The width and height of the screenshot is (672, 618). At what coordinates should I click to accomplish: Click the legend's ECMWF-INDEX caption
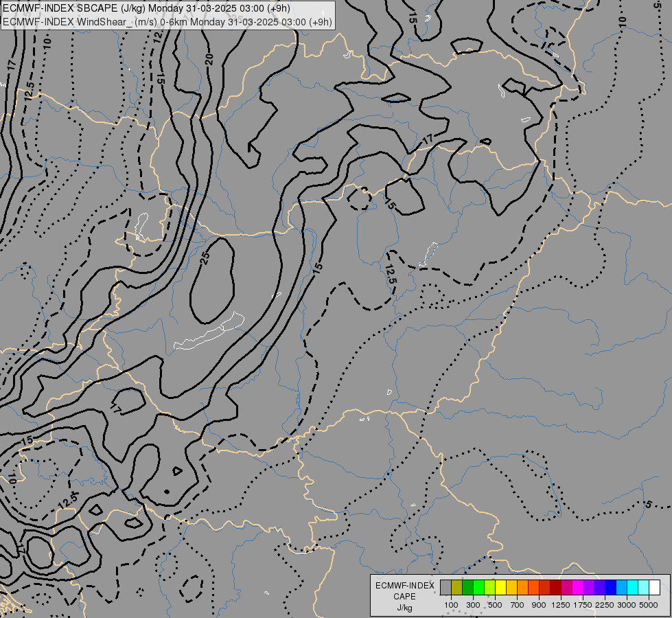click(x=405, y=586)
